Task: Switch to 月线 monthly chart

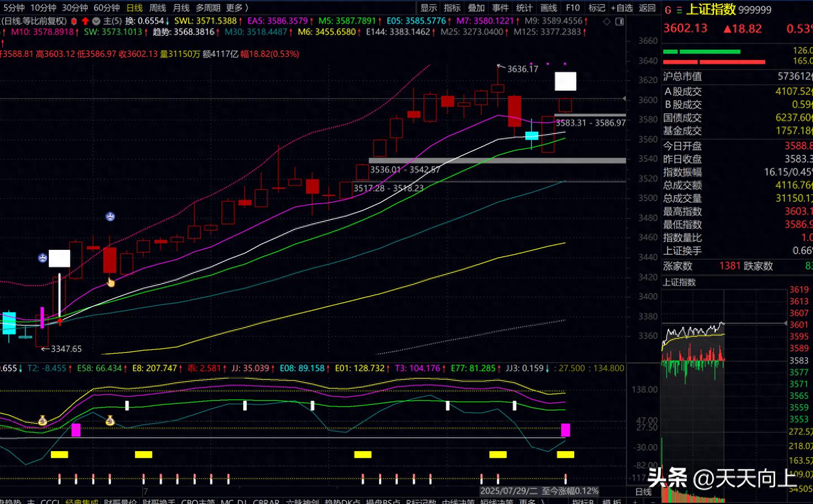Action: coord(181,8)
